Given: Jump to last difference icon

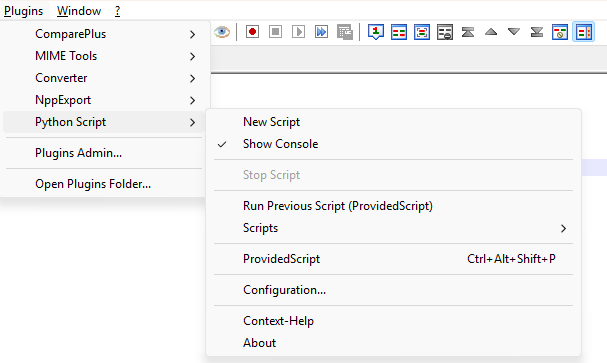Looking at the screenshot, I should [537, 32].
